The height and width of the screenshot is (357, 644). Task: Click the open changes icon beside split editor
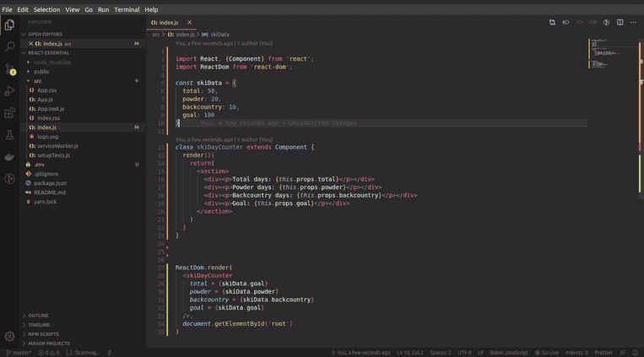click(x=606, y=23)
